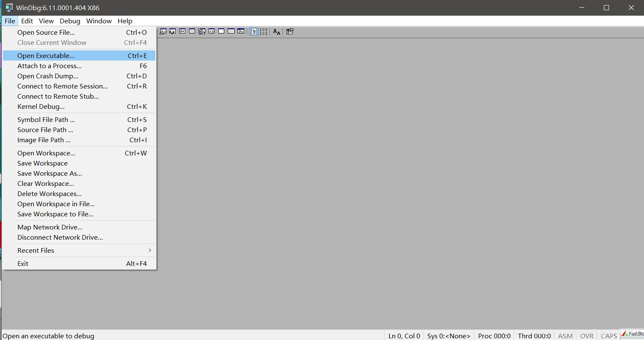Open Source File Path ... dialog
Image resolution: width=644 pixels, height=340 pixels.
coord(79,130)
